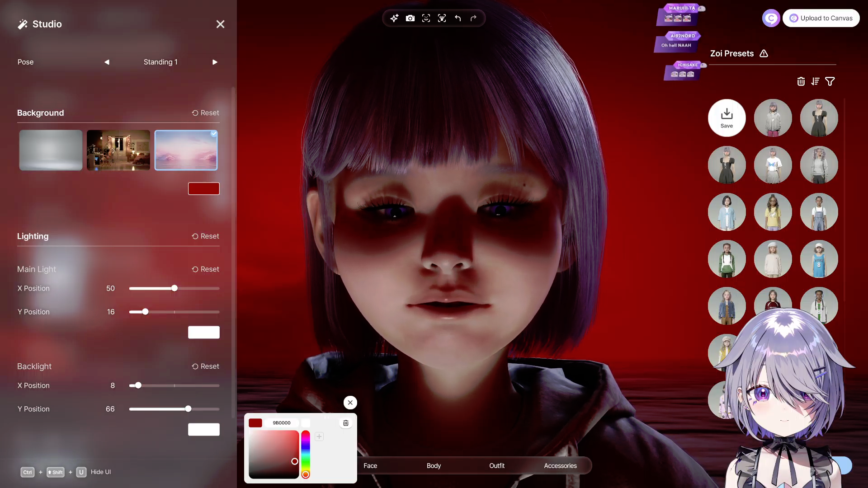Click Upload to Canvas button
This screenshot has width=868, height=488.
point(821,18)
